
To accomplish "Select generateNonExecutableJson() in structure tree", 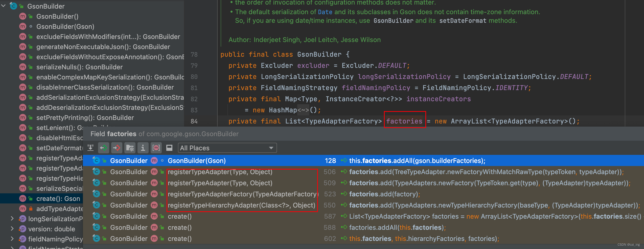I will (103, 47).
